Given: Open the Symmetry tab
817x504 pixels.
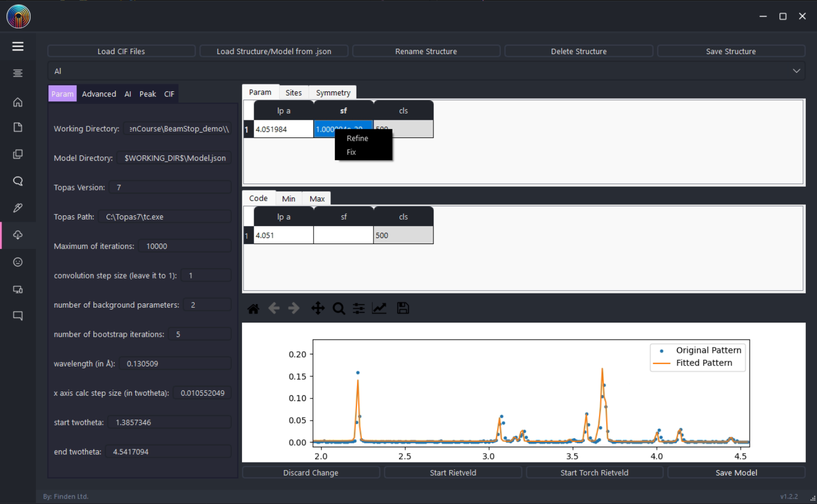Looking at the screenshot, I should point(333,92).
